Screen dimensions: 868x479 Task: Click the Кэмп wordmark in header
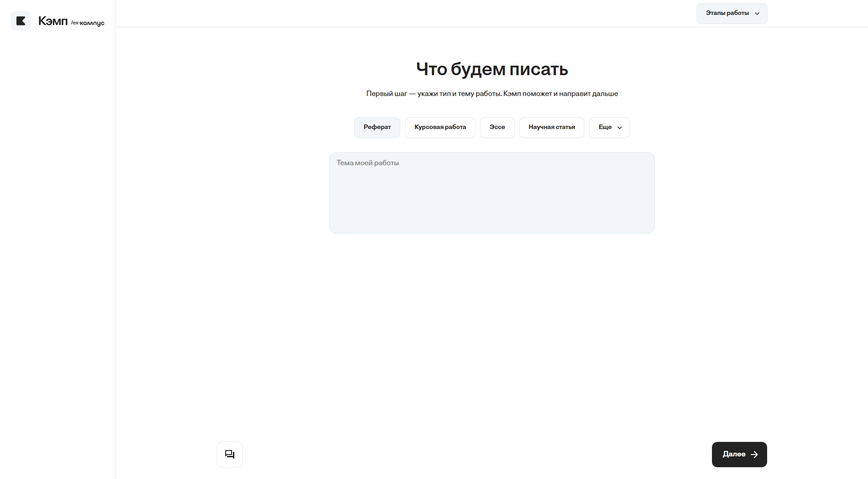point(53,21)
